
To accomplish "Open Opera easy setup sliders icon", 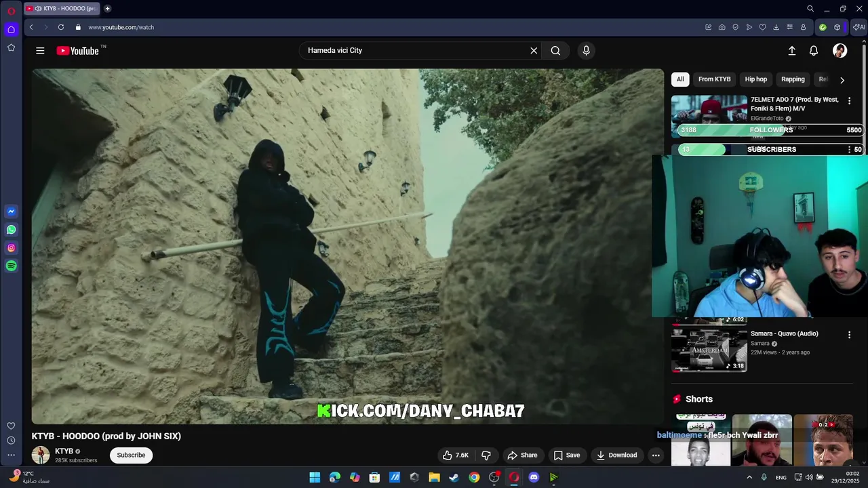I will [789, 27].
